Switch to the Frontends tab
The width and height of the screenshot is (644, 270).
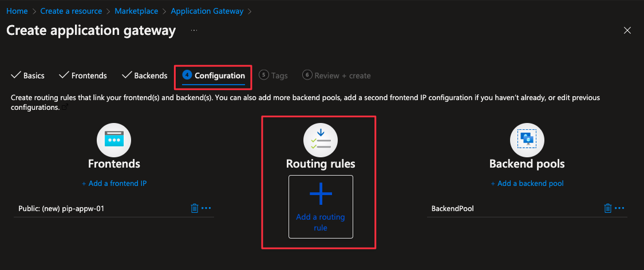point(84,76)
